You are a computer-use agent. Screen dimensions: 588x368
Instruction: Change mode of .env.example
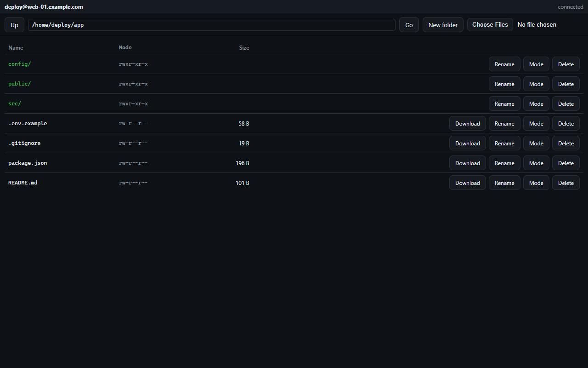[536, 124]
